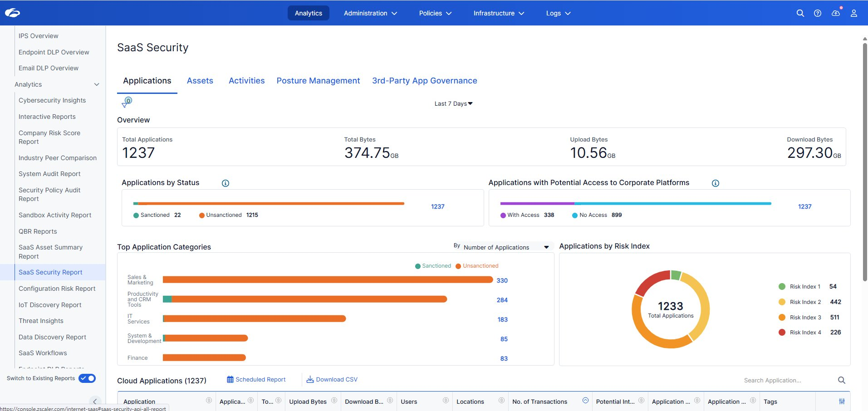Open the user profile icon
Screen dimensions: 868x411
coord(853,13)
